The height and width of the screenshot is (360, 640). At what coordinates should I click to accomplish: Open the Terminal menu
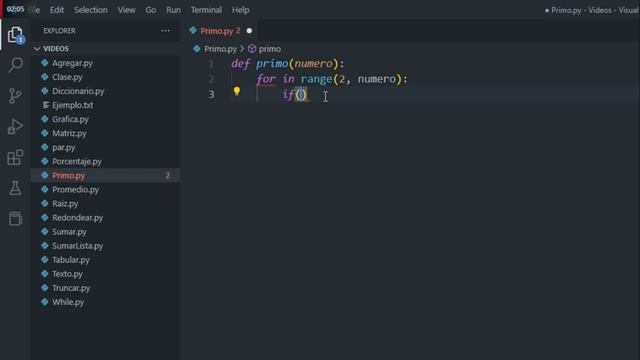[207, 10]
